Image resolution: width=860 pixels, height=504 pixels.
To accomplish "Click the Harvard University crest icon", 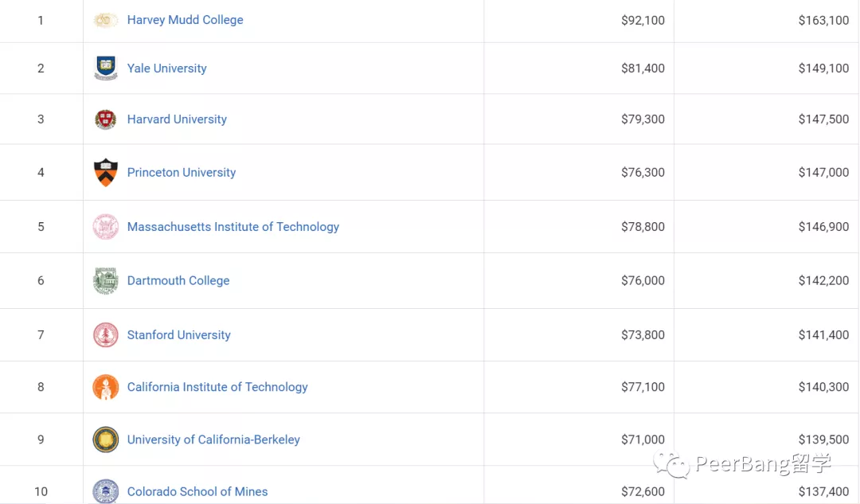I will pyautogui.click(x=106, y=119).
